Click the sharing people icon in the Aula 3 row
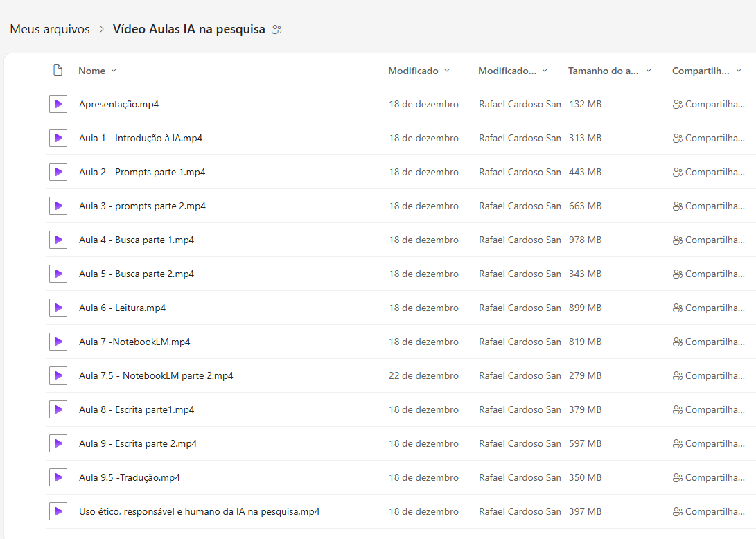The height and width of the screenshot is (539, 756). [x=678, y=206]
